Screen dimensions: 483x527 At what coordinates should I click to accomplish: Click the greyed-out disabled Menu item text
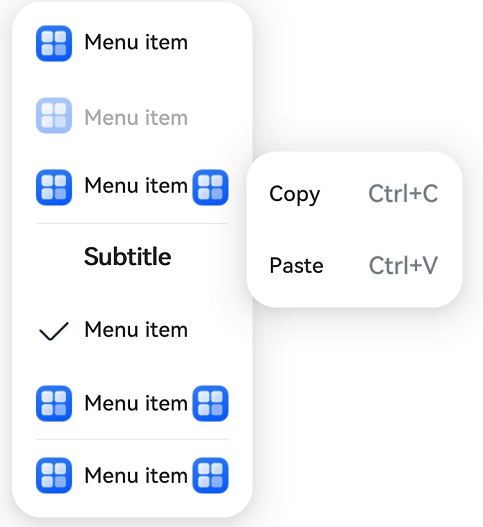click(136, 118)
